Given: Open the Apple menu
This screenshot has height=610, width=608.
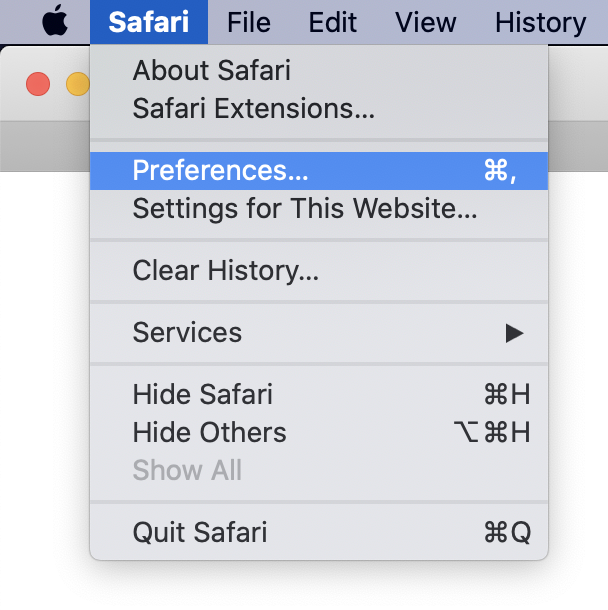Looking at the screenshot, I should (x=56, y=21).
